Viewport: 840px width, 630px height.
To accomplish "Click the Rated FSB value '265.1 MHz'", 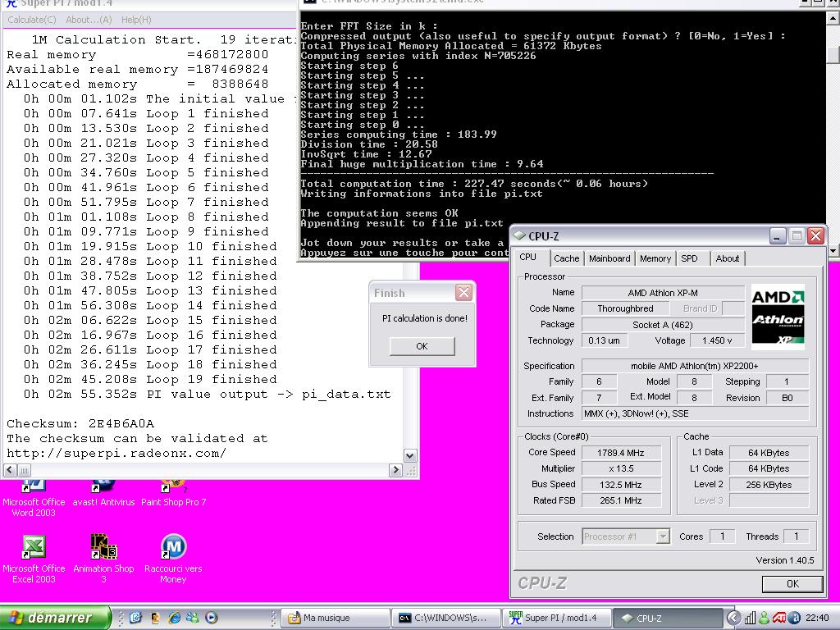I will [621, 500].
